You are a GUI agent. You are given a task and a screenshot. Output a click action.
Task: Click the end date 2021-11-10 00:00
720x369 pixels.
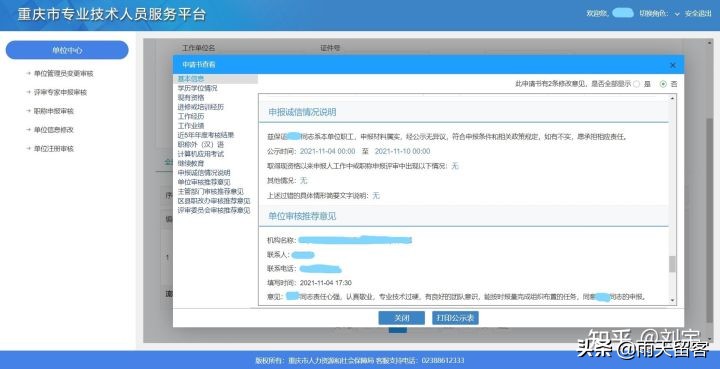402,151
